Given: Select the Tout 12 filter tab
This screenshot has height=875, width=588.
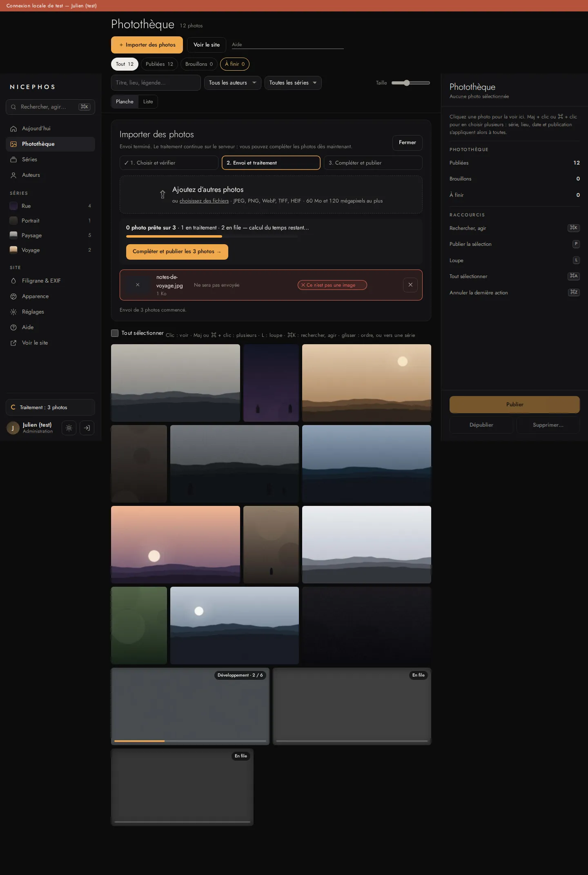Looking at the screenshot, I should (x=125, y=64).
